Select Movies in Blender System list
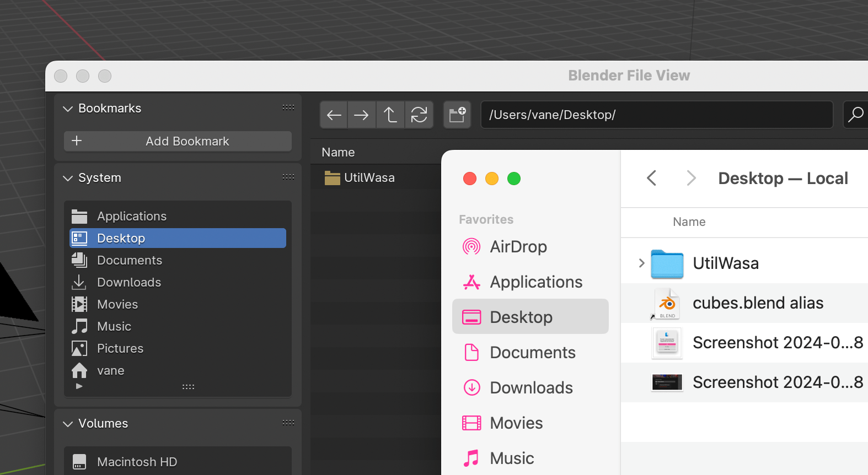Screen dimensions: 868x475 pyautogui.click(x=178, y=304)
